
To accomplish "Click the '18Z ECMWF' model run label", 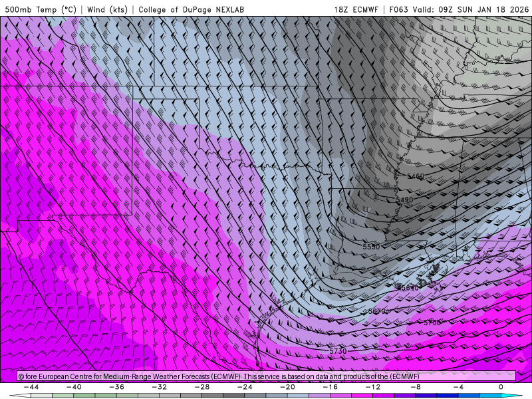I will [356, 9].
